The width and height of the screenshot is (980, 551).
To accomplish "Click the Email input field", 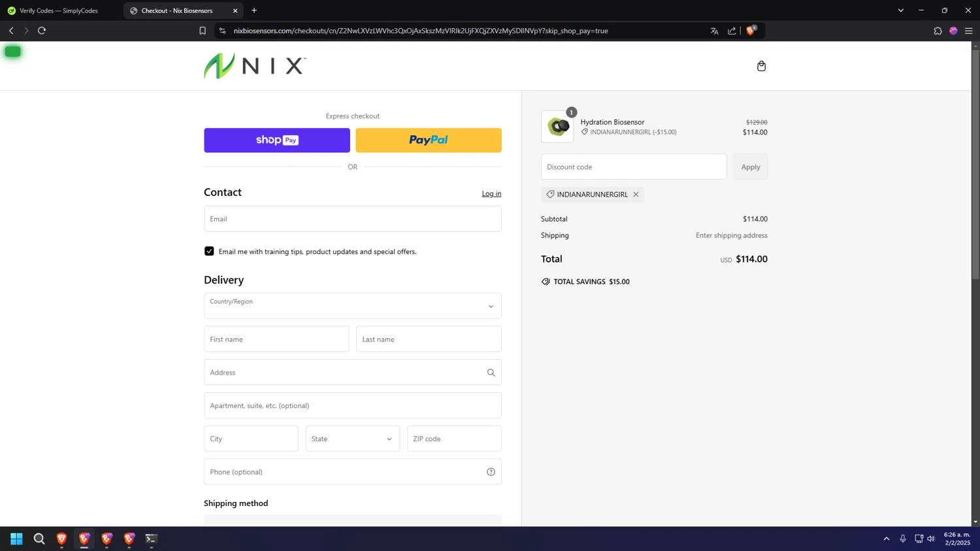I will 353,219.
